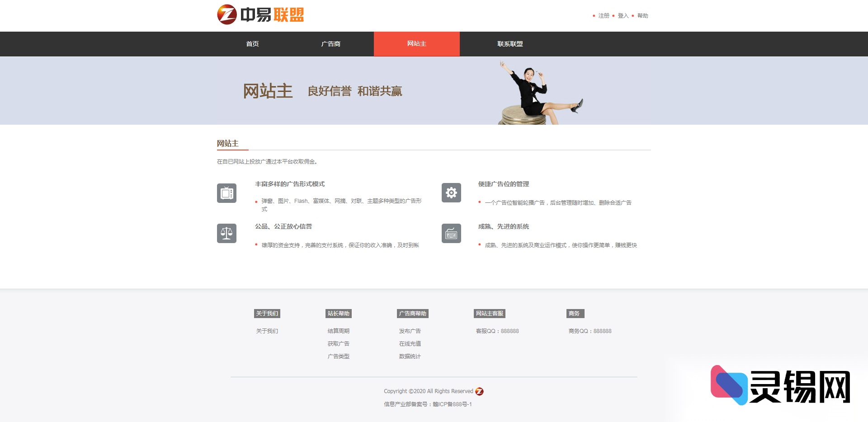868x422 pixels.
Task: Click the scales icon beside 公品、公正放心信誉
Action: pyautogui.click(x=226, y=233)
